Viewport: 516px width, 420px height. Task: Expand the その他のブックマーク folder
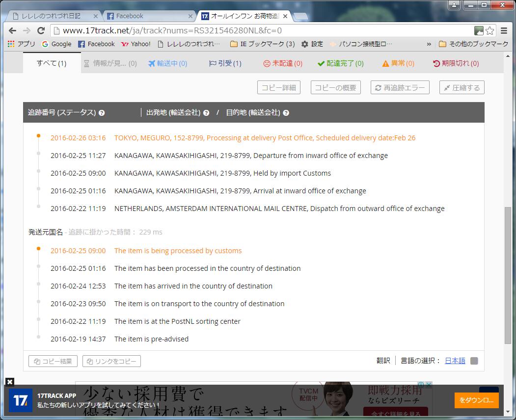click(474, 44)
